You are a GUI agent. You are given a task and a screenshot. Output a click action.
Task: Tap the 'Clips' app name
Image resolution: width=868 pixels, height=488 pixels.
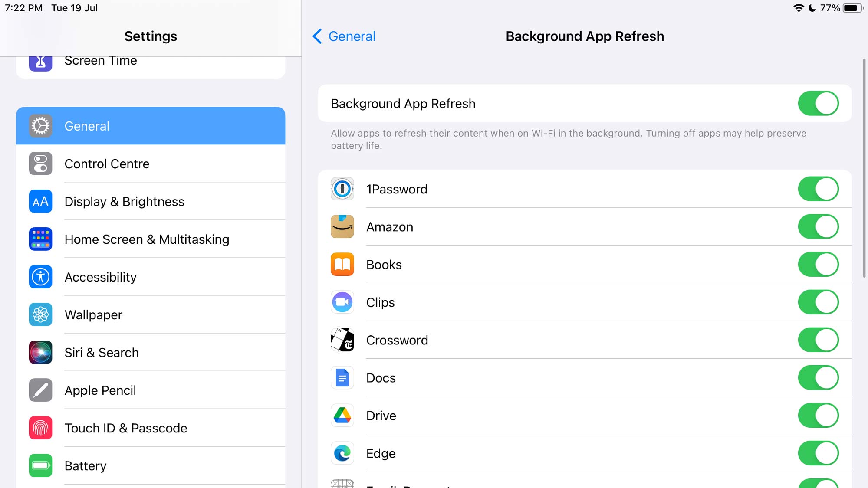point(380,302)
